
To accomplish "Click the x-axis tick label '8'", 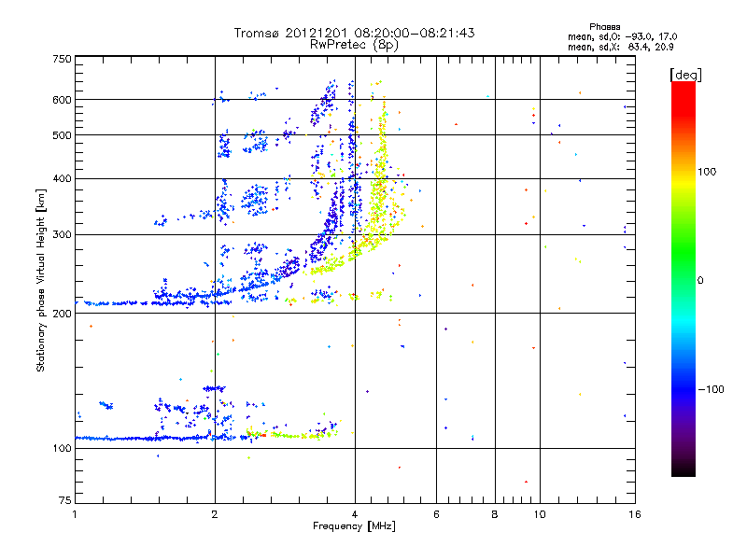I will click(495, 514).
